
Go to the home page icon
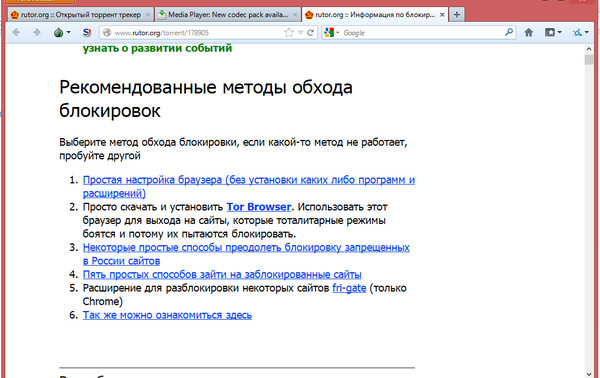tap(528, 33)
